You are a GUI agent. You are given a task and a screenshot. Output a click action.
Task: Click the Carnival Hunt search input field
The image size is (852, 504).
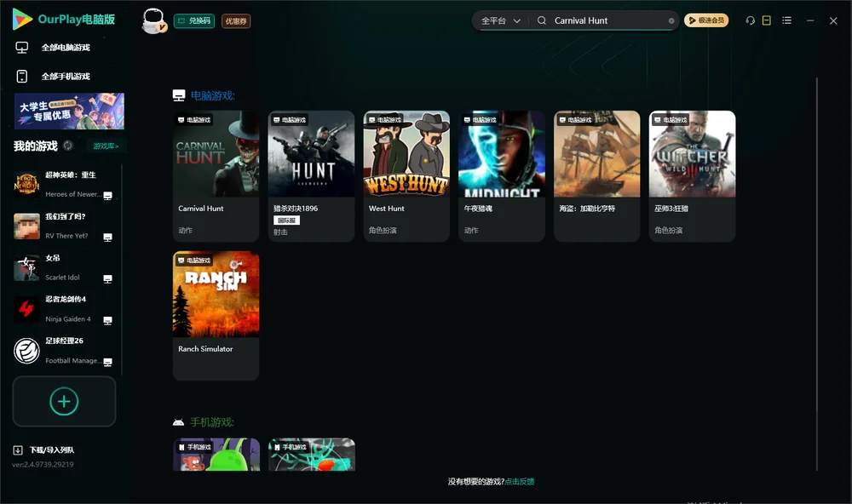608,20
